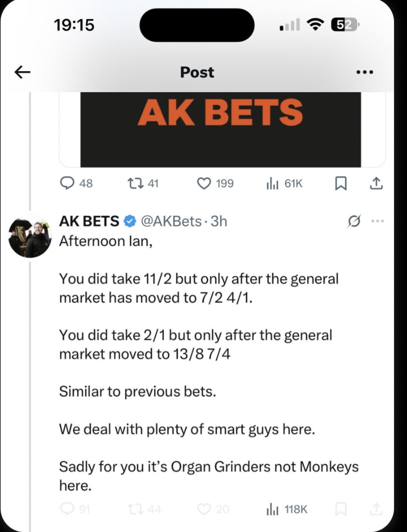The height and width of the screenshot is (532, 407).
Task: Share the Afternoon Ian reply
Action: tap(376, 509)
